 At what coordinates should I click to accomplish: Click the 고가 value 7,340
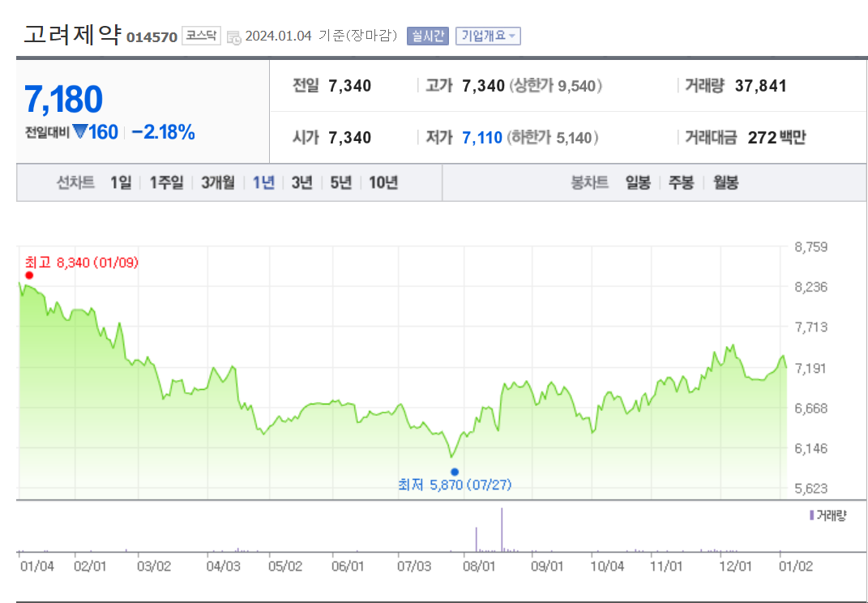click(x=483, y=87)
